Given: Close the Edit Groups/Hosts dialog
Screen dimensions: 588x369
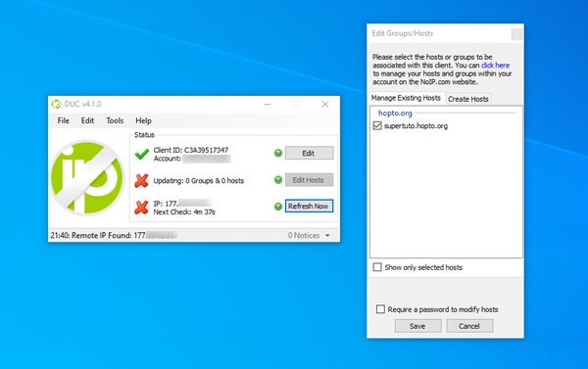Looking at the screenshot, I should click(x=516, y=34).
